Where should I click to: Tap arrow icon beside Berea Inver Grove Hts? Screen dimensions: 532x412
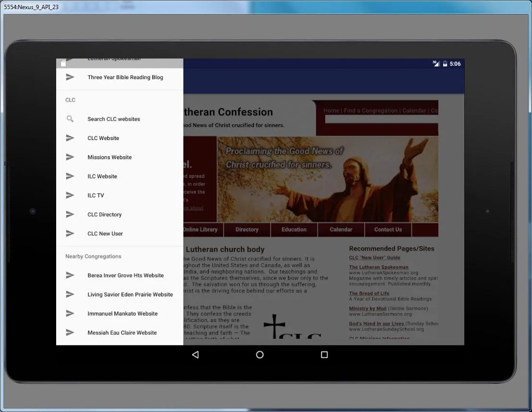pos(70,275)
